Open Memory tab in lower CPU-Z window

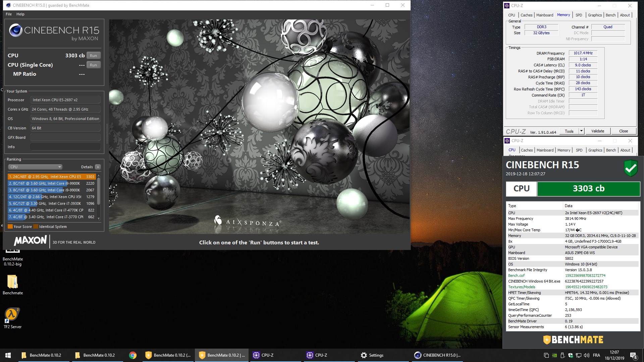(564, 150)
